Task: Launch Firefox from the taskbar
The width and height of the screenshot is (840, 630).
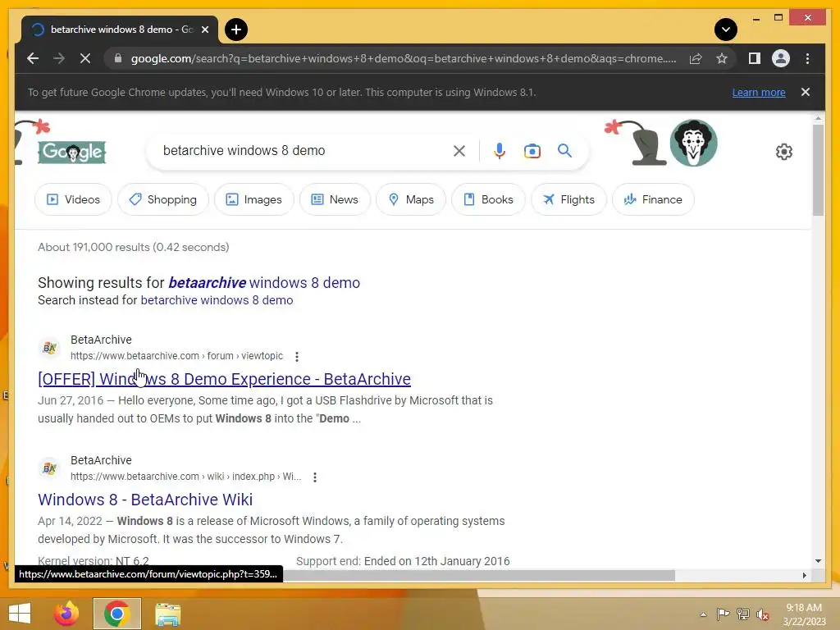Action: pyautogui.click(x=66, y=614)
